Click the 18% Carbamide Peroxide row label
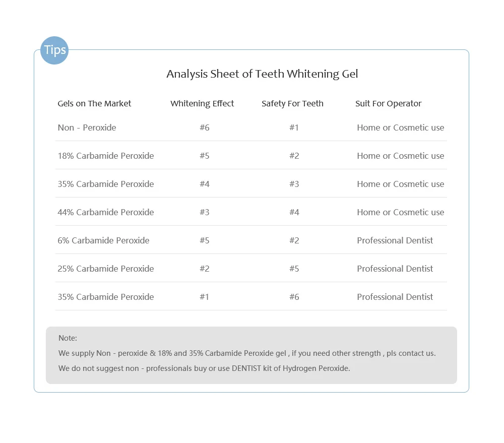 [x=106, y=156]
